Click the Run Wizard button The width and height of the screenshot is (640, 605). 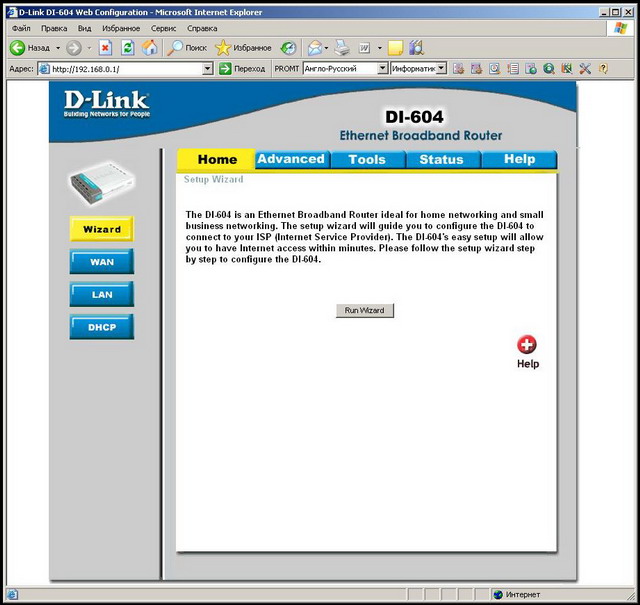tap(364, 311)
